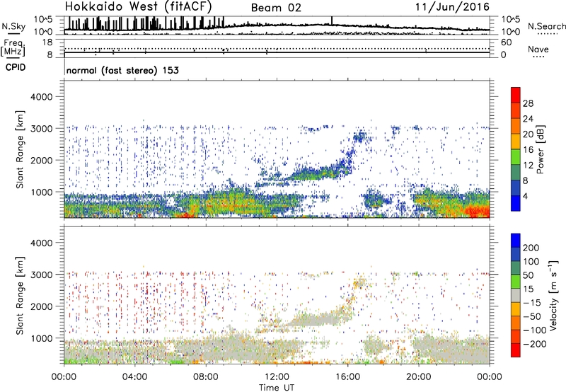Click the red high-power patch near 23:00
This screenshot has width=566, height=392.
477,211
